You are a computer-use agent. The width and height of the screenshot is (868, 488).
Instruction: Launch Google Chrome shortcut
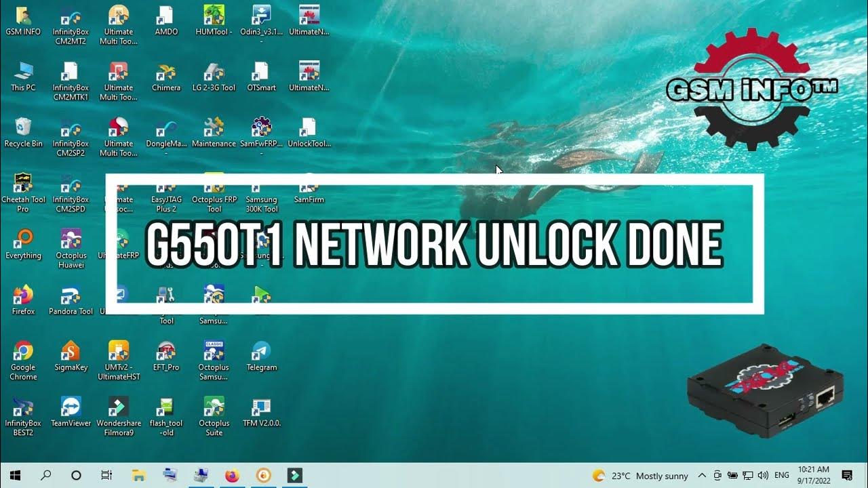click(x=23, y=361)
